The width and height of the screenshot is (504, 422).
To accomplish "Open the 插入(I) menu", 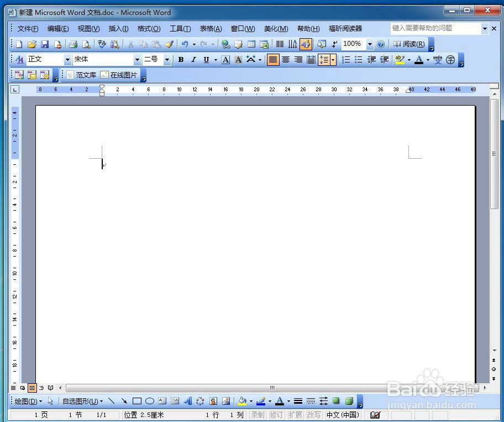I will point(118,29).
